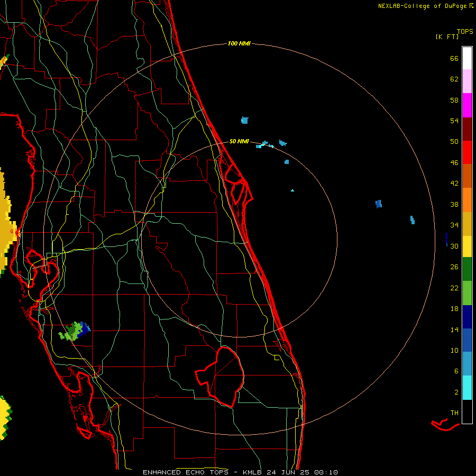Click the NEXLAB-College of DuPage text
Viewport: 476px width, 476px height.
click(422, 6)
